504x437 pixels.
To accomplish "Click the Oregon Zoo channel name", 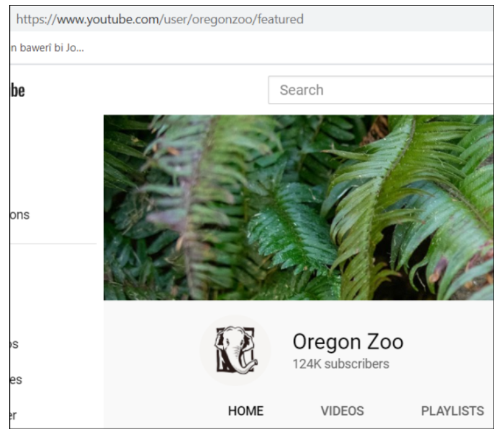I will 348,342.
